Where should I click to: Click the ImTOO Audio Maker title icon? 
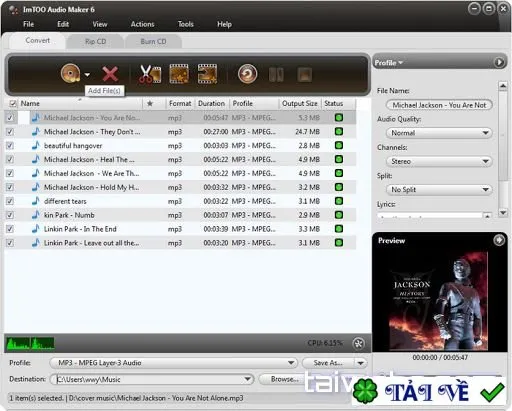[13, 10]
